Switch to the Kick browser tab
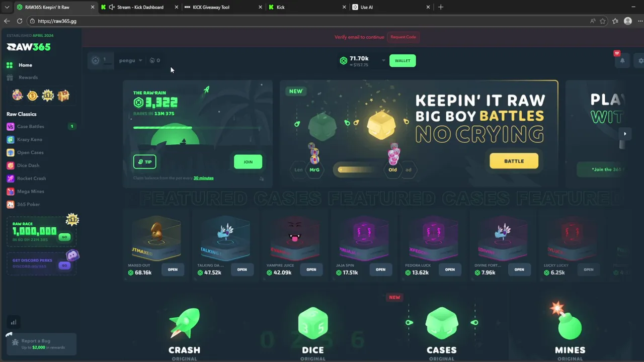644x362 pixels. pos(307,7)
